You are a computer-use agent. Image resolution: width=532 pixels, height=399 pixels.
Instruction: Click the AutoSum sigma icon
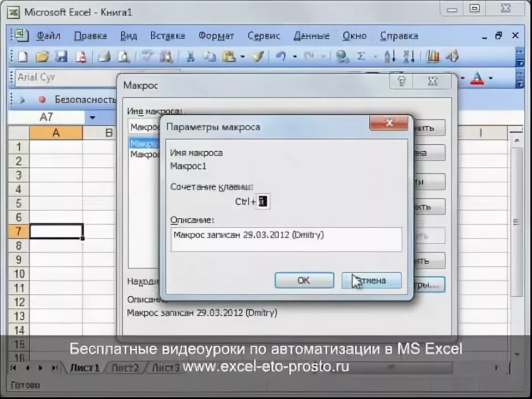(x=362, y=57)
